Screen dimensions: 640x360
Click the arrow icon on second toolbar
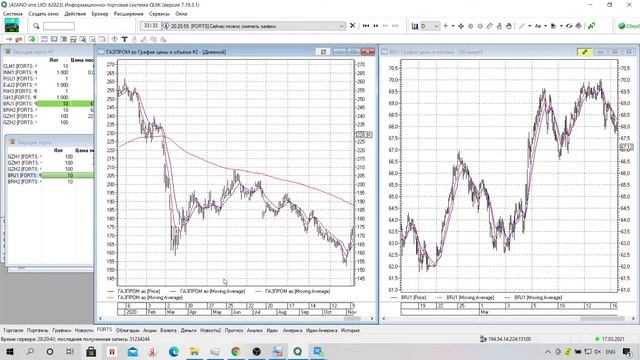click(x=9, y=39)
